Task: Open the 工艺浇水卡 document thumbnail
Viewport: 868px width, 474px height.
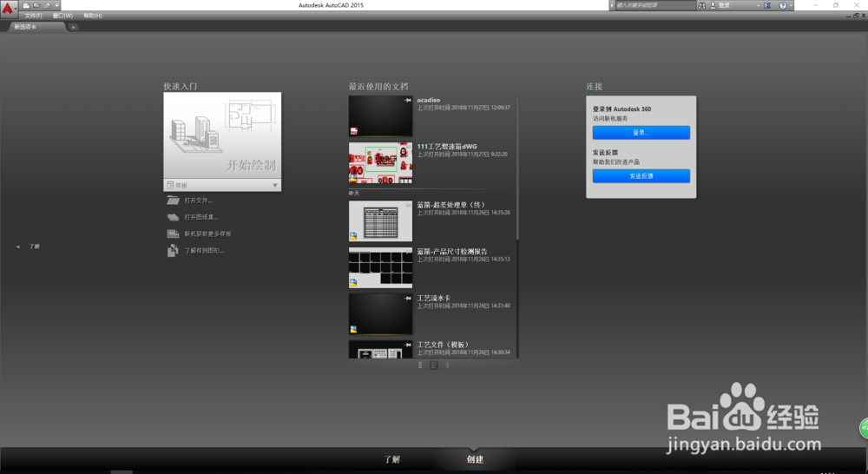Action: point(380,314)
